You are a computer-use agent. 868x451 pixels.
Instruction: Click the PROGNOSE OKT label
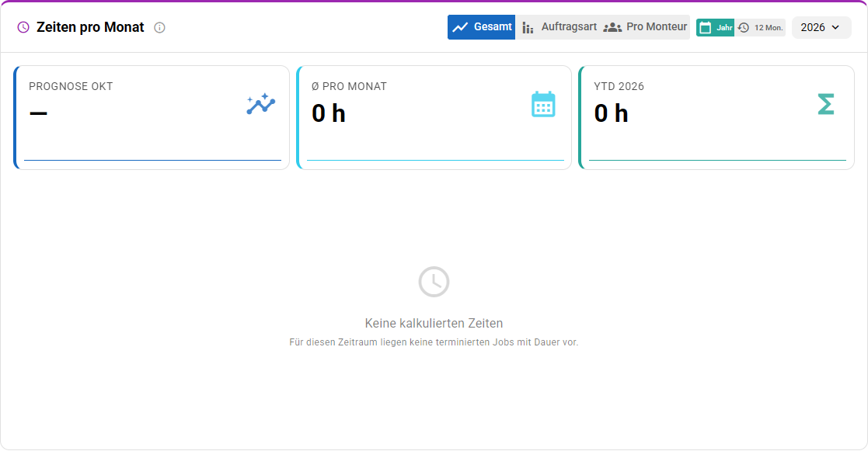(x=71, y=86)
